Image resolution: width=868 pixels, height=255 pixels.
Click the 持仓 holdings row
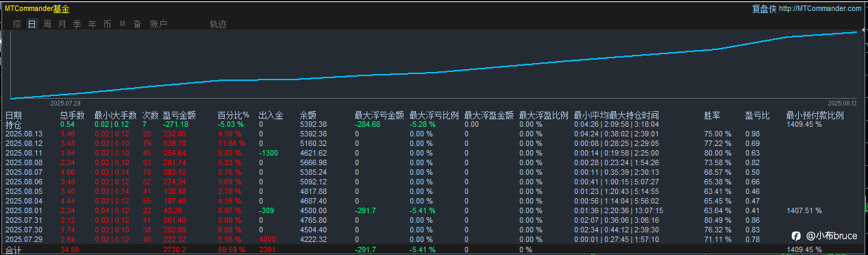click(x=434, y=125)
